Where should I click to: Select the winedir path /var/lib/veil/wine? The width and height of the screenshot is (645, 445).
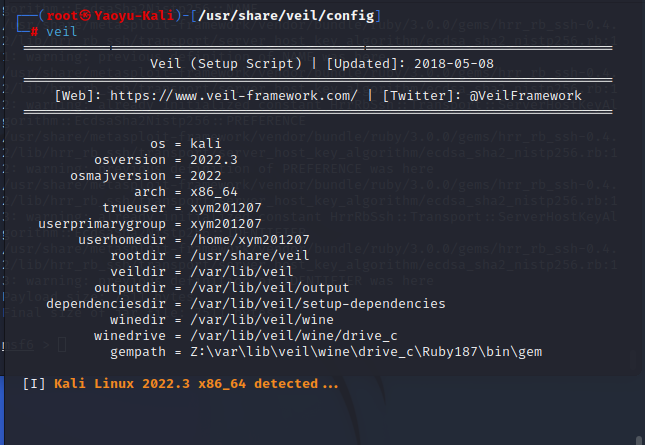(262, 320)
